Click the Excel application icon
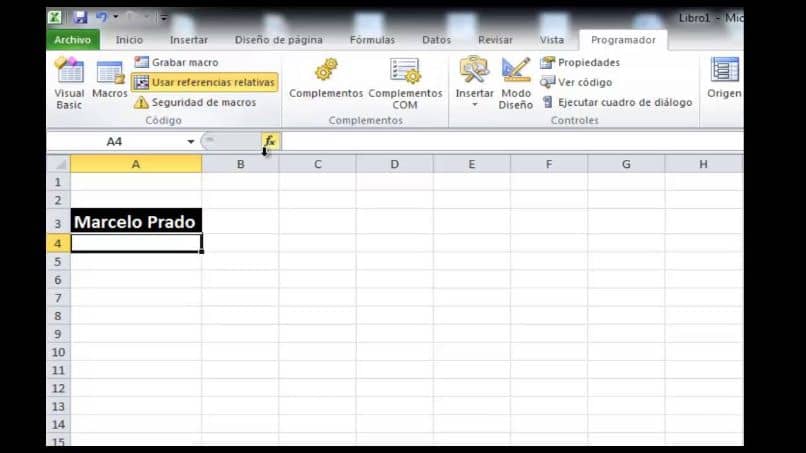This screenshot has width=806, height=453. pos(55,17)
